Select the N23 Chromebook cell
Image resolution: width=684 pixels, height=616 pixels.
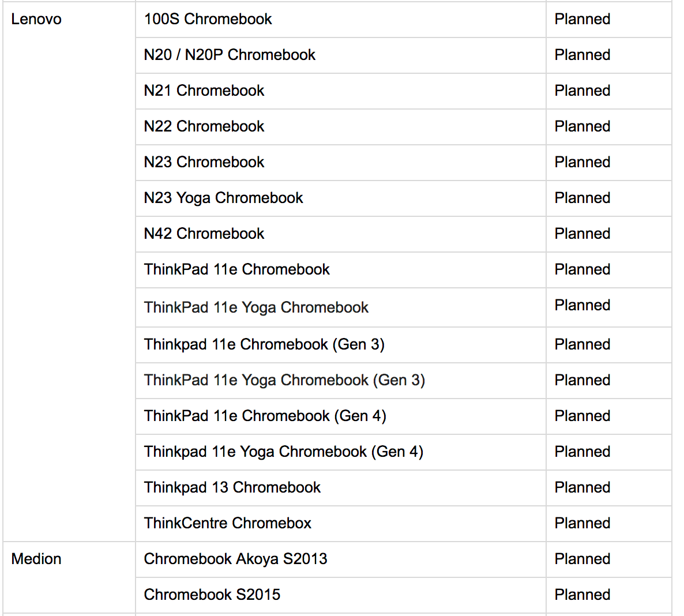pyautogui.click(x=204, y=162)
